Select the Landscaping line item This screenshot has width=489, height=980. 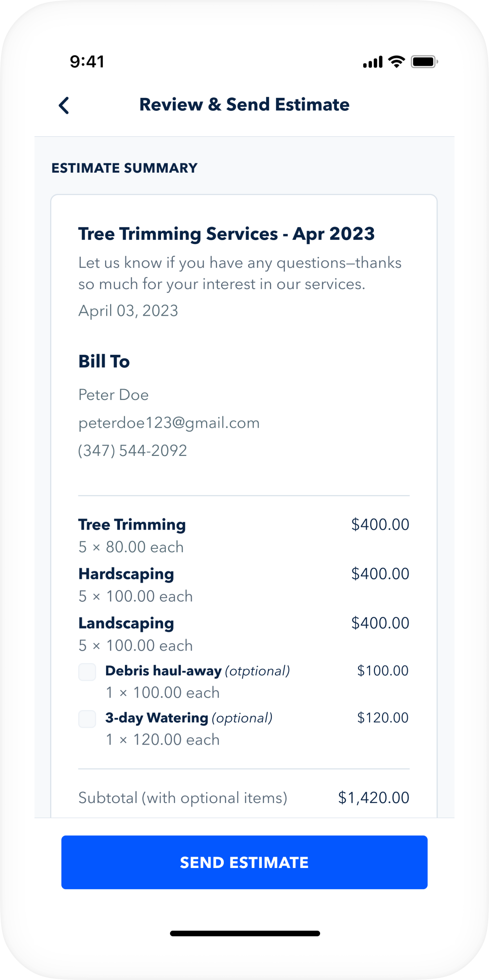coord(126,624)
